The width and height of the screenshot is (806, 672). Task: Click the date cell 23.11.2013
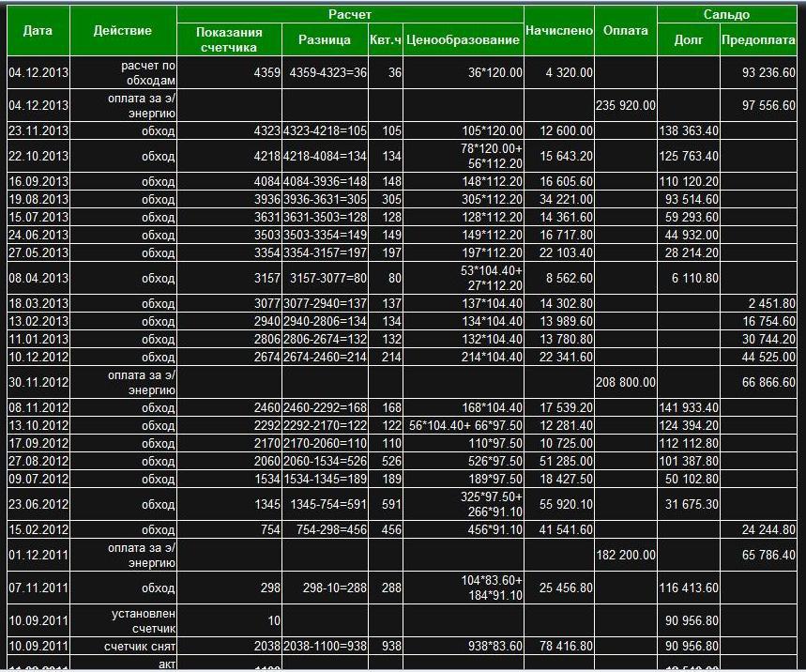click(x=38, y=131)
